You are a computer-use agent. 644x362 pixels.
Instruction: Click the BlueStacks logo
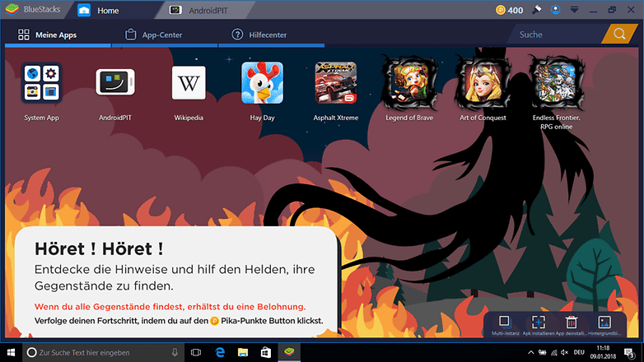point(12,9)
